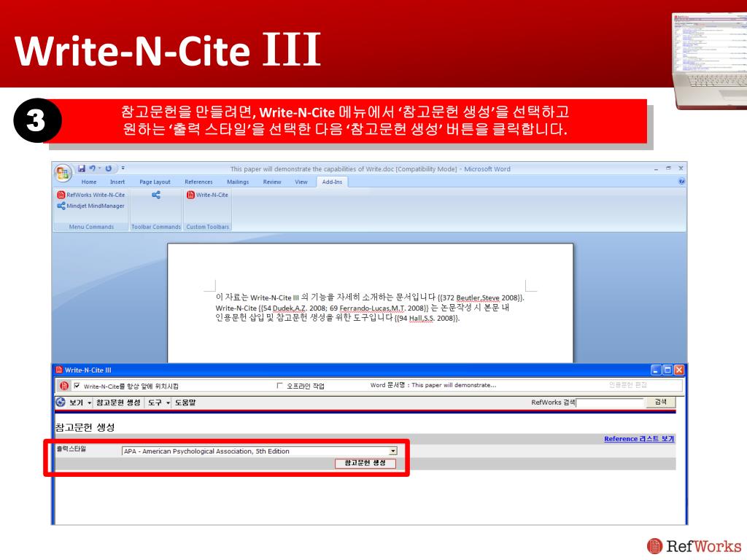Open the Insert ribbon tab
The height and width of the screenshot is (560, 747).
click(117, 182)
